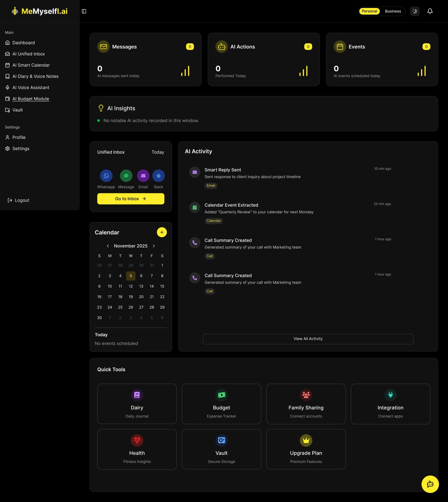This screenshot has height=502, width=448.
Task: Click the '25 min ago' timestamp
Action: pos(382,204)
